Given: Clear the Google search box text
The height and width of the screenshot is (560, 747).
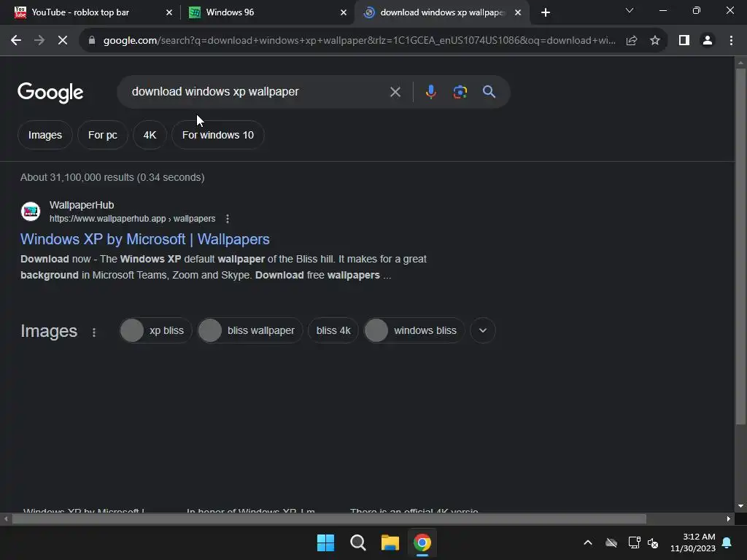Looking at the screenshot, I should (x=395, y=92).
